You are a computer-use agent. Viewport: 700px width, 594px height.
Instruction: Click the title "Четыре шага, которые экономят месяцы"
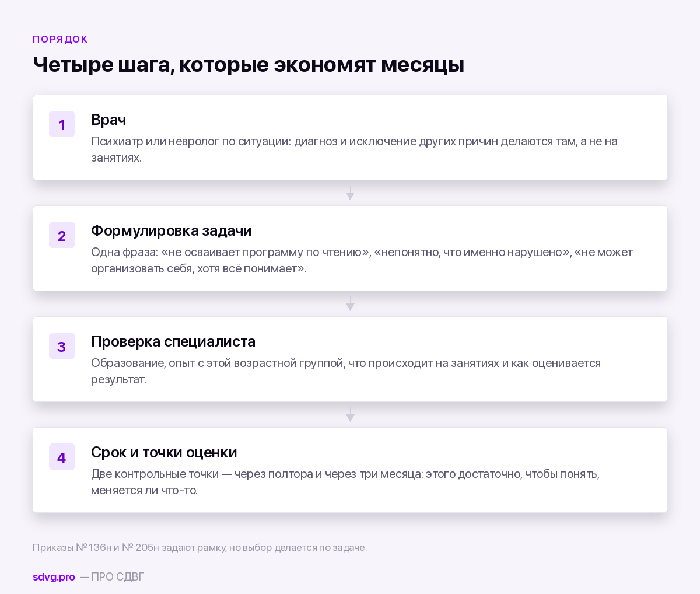click(249, 64)
